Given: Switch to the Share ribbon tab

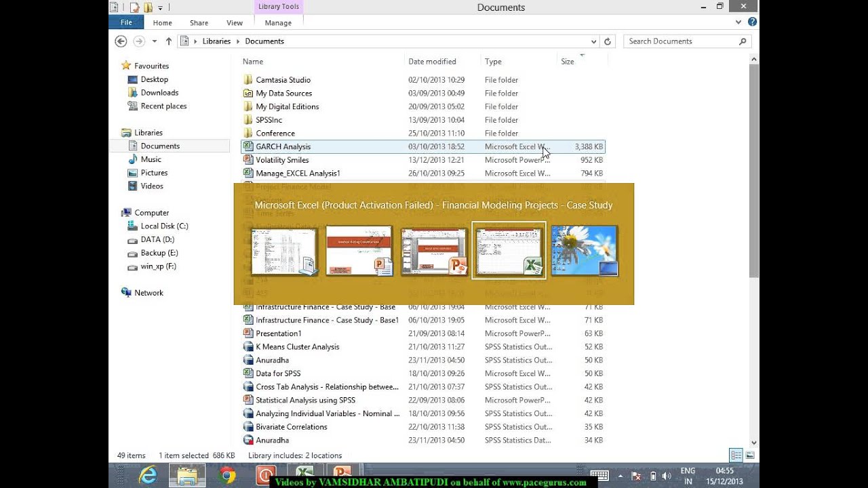Looking at the screenshot, I should tap(199, 22).
